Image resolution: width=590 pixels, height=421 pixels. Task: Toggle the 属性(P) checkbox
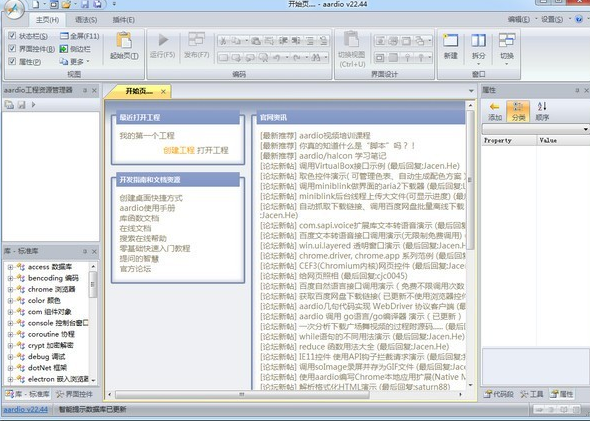click(x=12, y=61)
